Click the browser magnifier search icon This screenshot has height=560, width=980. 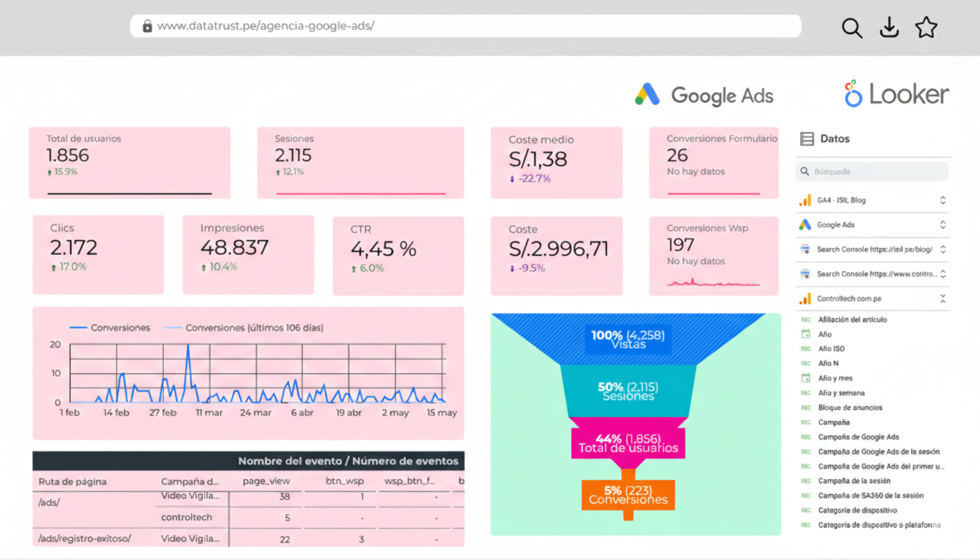click(852, 28)
